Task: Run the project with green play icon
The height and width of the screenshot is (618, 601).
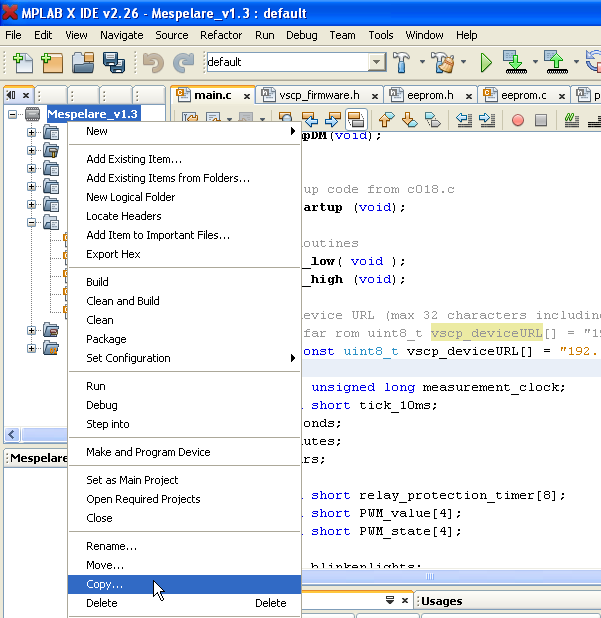Action: 486,62
